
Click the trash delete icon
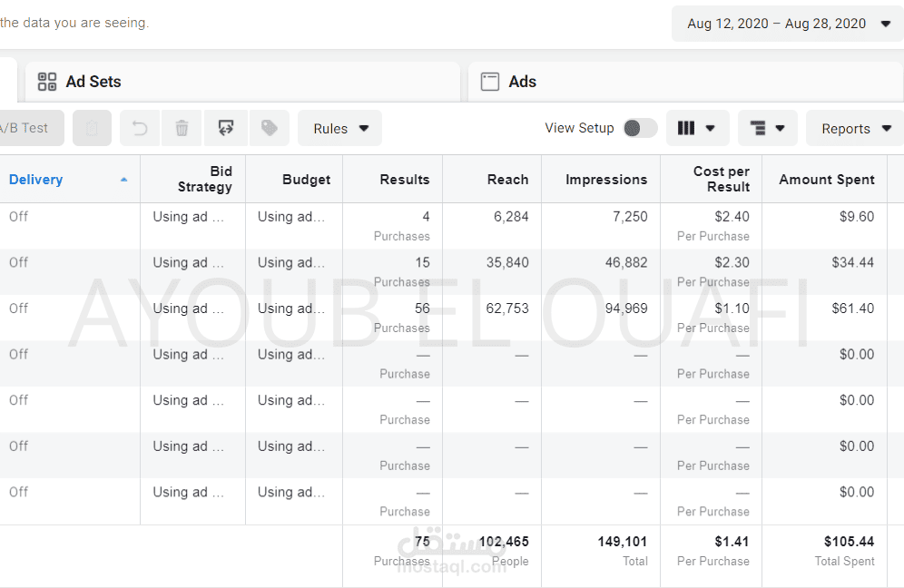point(182,128)
